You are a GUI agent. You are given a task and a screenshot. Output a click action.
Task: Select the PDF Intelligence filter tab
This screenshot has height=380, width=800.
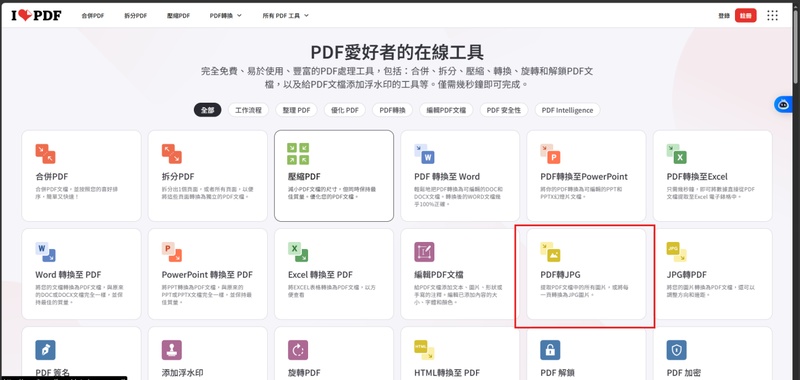[567, 110]
